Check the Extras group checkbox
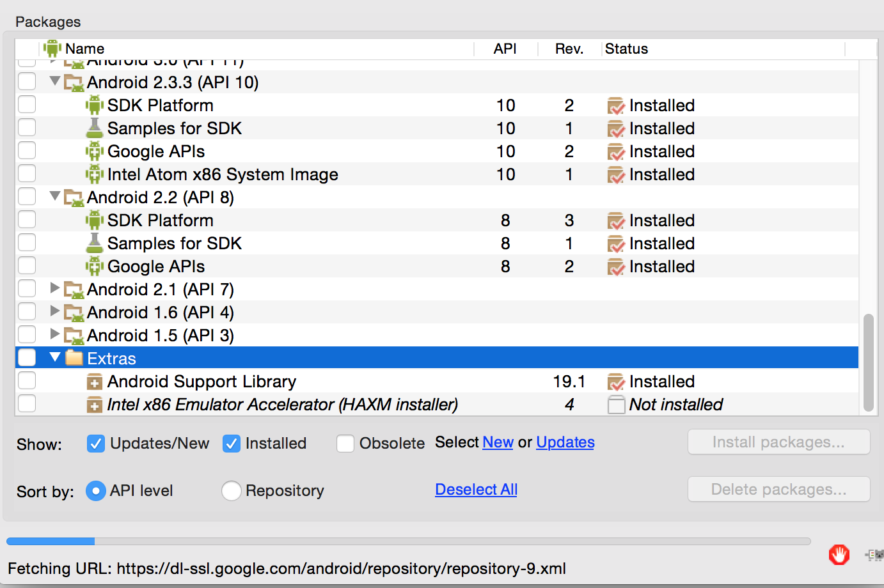884x588 pixels. click(x=27, y=357)
